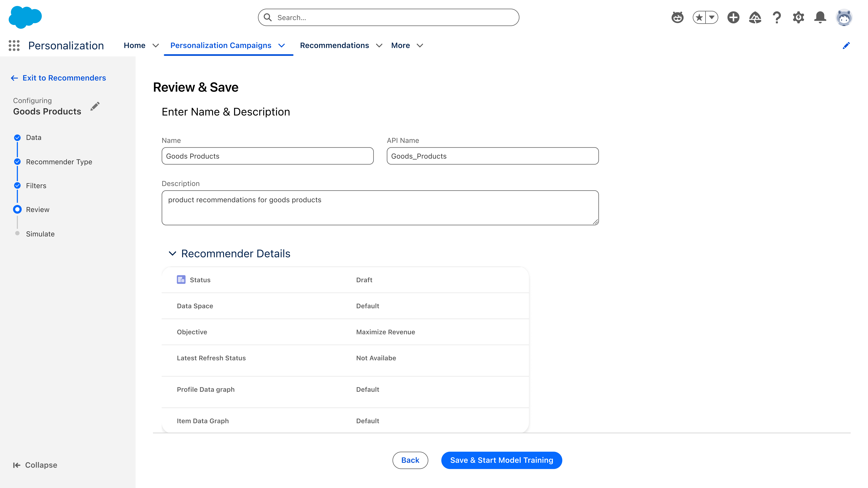Open Personalization Campaigns tab
868x488 pixels.
coord(221,46)
